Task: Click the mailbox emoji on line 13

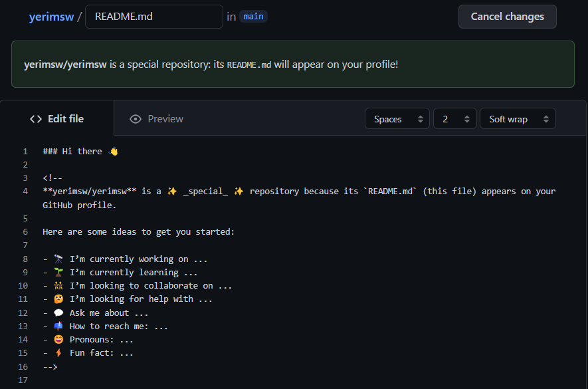Action: click(58, 326)
